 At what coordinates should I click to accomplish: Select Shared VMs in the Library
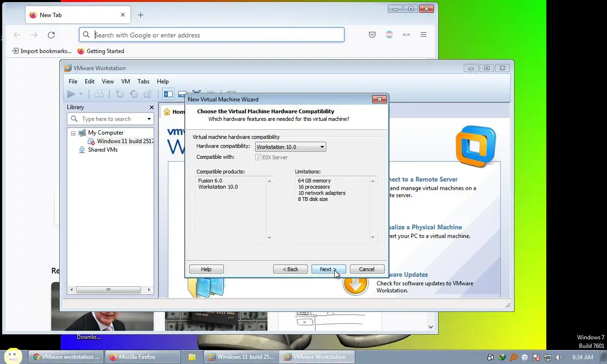pos(102,150)
